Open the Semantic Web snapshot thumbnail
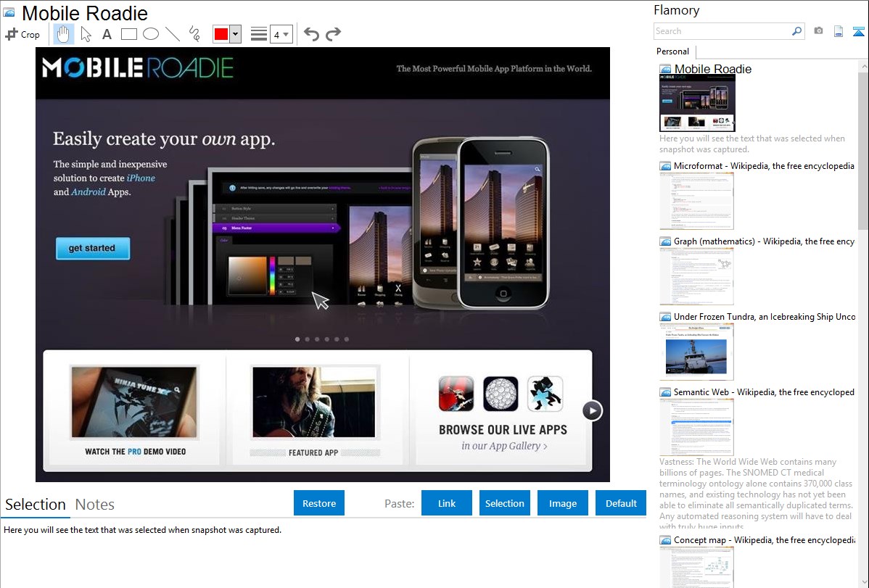869x588 pixels. coord(696,426)
